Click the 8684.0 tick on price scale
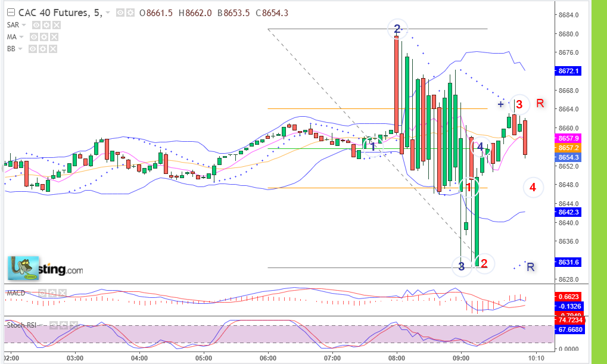The height and width of the screenshot is (364, 607). (569, 15)
